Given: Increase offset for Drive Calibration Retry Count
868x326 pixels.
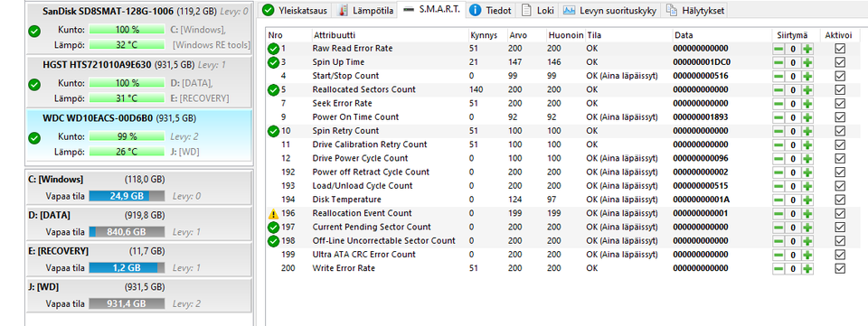Looking at the screenshot, I should (x=807, y=144).
